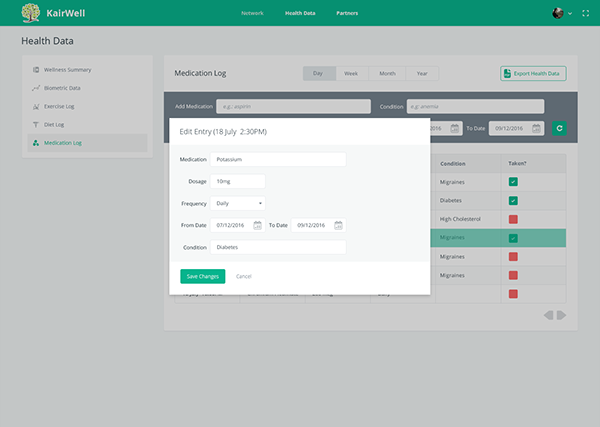
Task: Click the dialog To Date field
Action: [x=319, y=225]
